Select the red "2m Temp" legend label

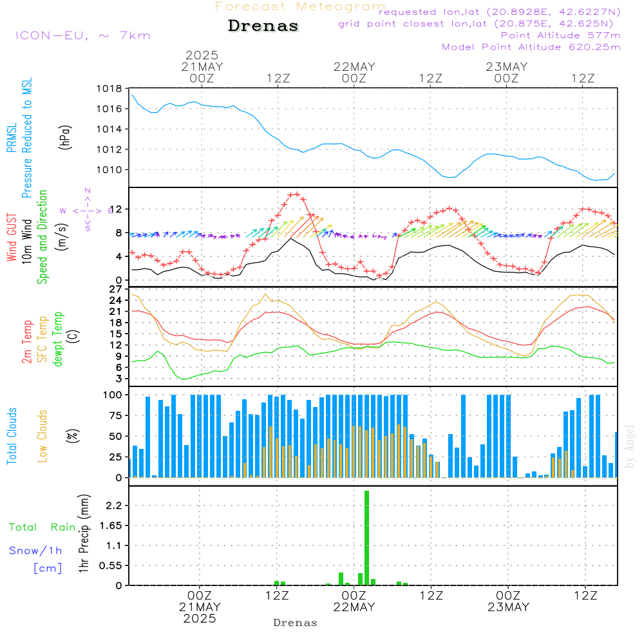click(26, 342)
